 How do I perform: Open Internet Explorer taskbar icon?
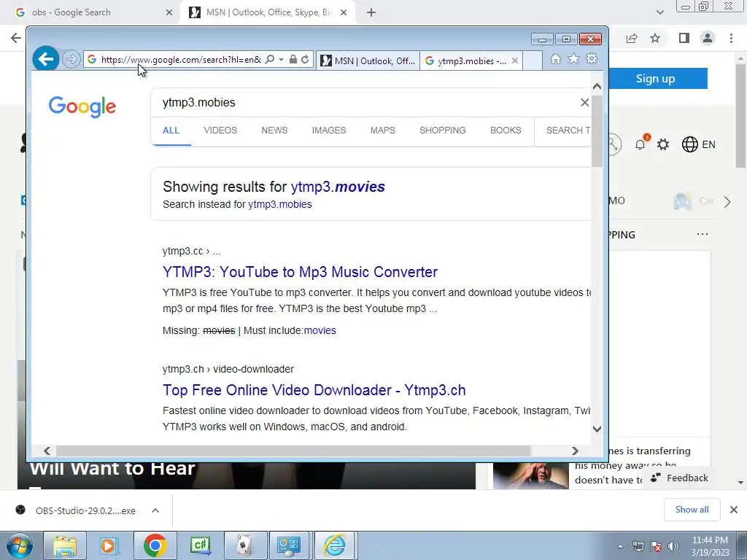[x=335, y=545]
